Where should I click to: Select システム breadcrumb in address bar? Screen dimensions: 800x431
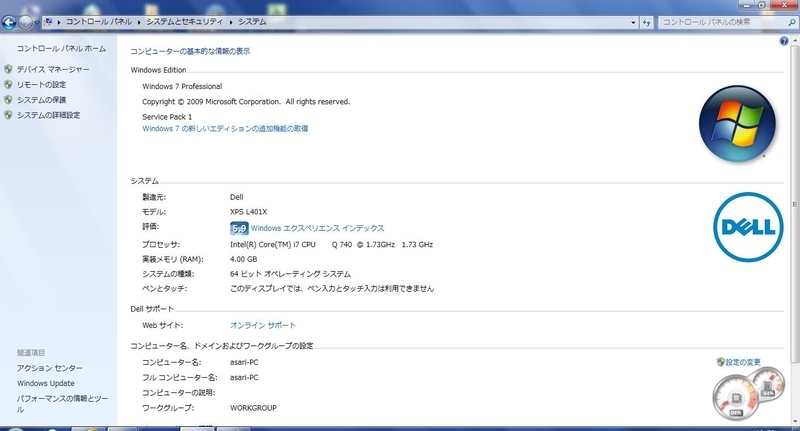[x=252, y=22]
